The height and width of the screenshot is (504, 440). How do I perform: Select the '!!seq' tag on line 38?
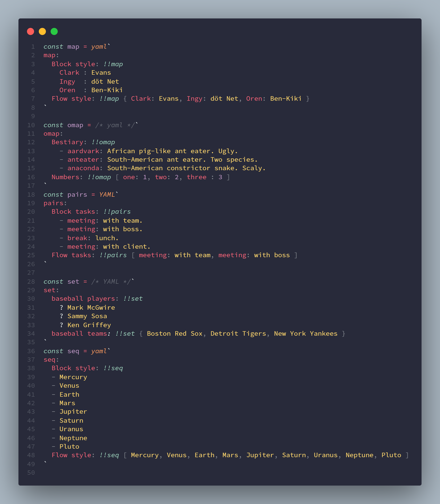pyautogui.click(x=113, y=368)
